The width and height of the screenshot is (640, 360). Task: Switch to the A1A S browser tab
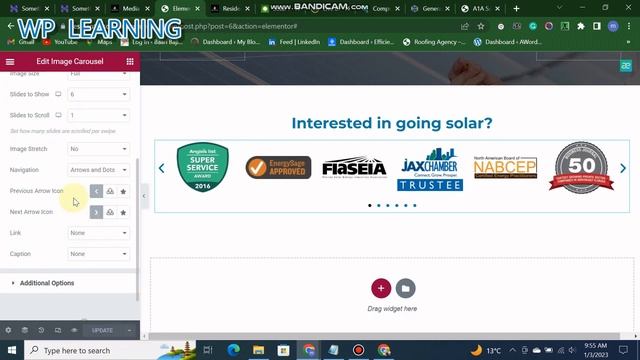(x=480, y=9)
